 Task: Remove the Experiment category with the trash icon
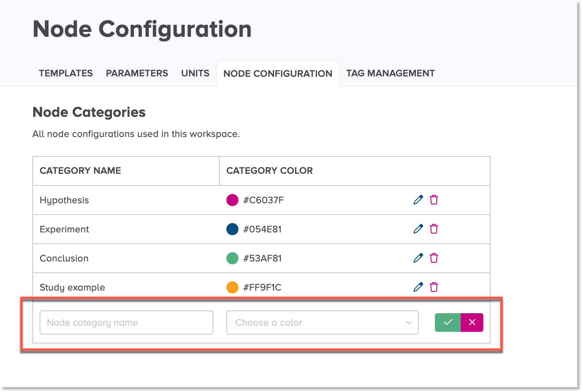[x=434, y=229]
